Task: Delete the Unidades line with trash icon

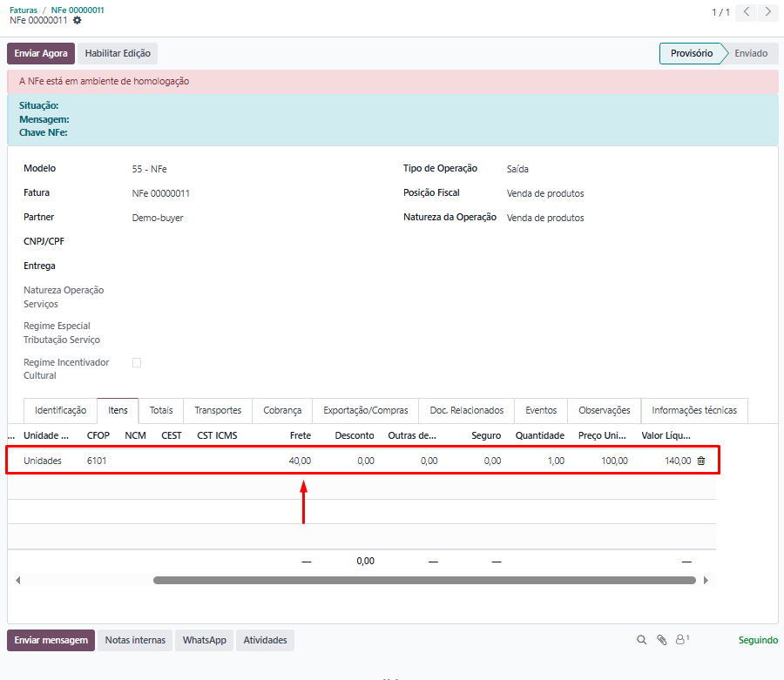Action: tap(701, 461)
